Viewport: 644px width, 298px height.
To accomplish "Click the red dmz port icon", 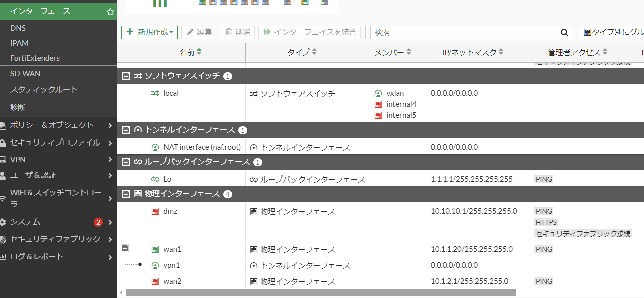I will (155, 211).
